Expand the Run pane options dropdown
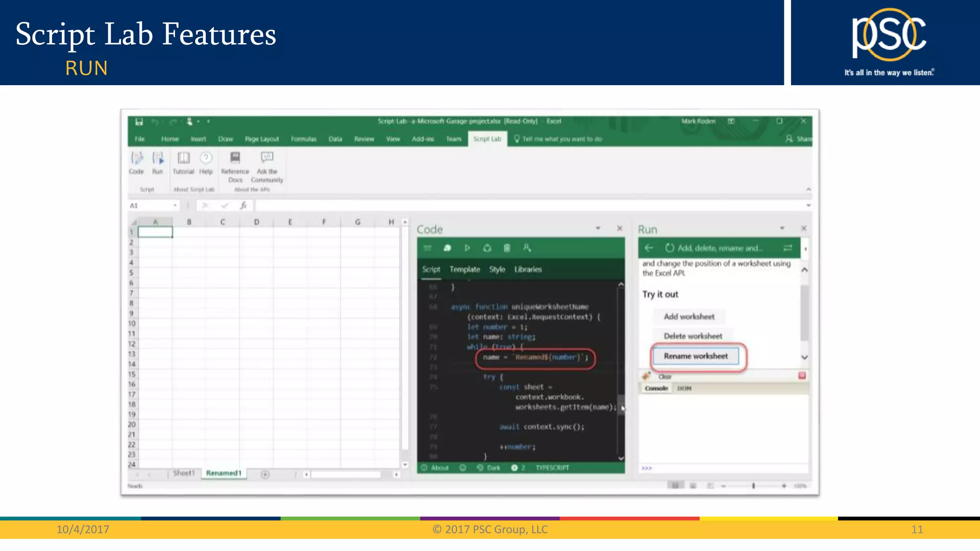Viewport: 980px width, 551px height. click(x=782, y=228)
